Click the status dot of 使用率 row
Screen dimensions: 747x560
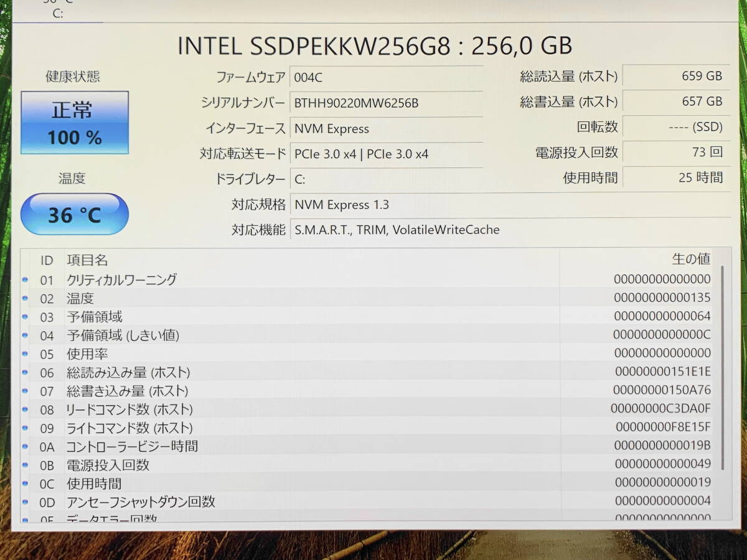click(x=26, y=354)
